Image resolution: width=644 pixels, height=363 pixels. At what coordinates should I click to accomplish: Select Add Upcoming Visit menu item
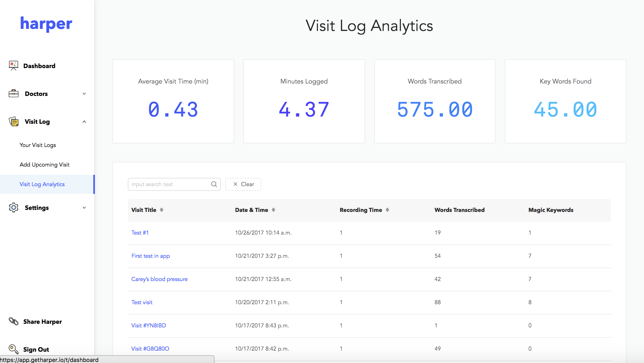[45, 164]
